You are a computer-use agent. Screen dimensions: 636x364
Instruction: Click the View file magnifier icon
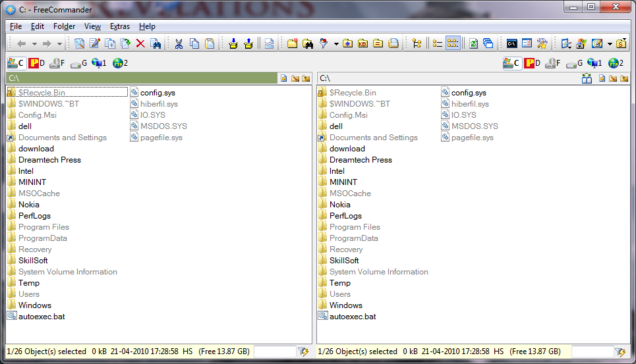(80, 43)
